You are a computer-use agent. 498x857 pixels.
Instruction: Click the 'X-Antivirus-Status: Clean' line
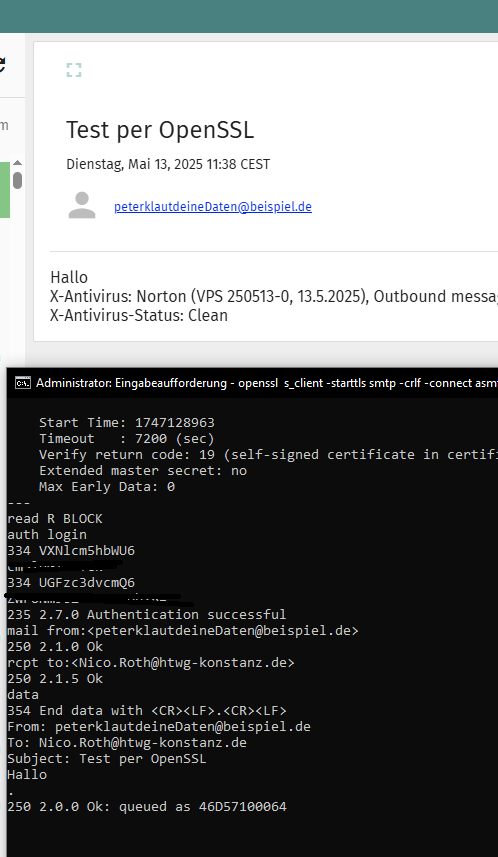(139, 315)
